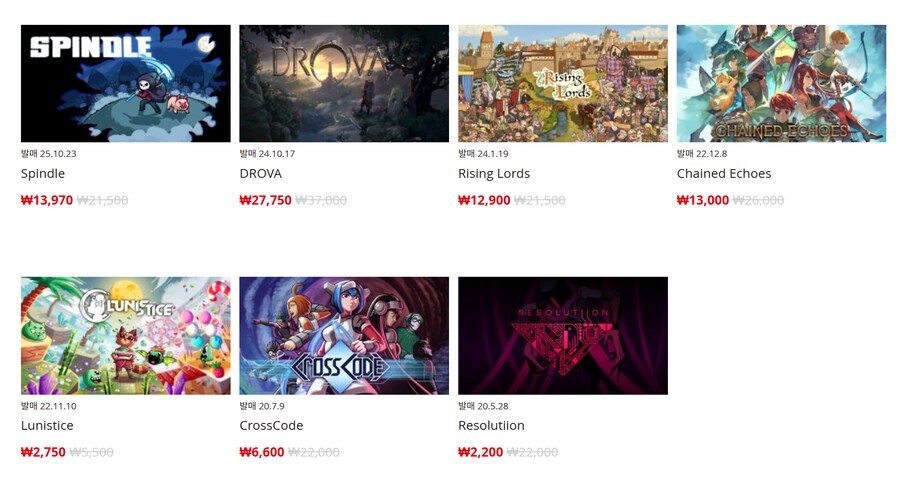Click the ₩13,970 Spindle sale price
The height and width of the screenshot is (499, 900).
tap(47, 200)
